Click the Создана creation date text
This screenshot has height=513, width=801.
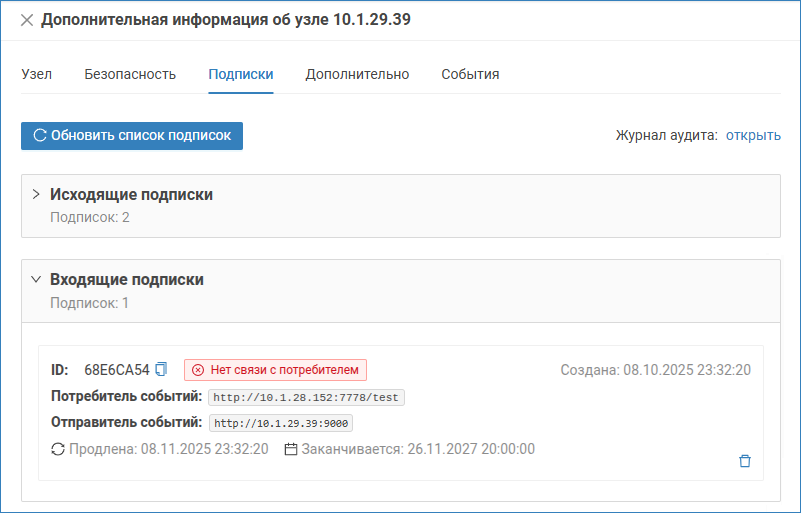(x=655, y=370)
